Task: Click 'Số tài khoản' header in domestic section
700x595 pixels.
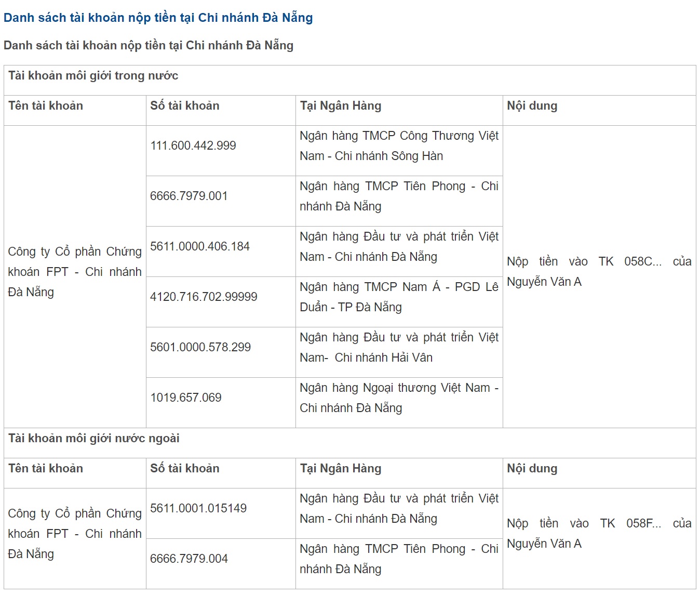Action: tap(184, 106)
